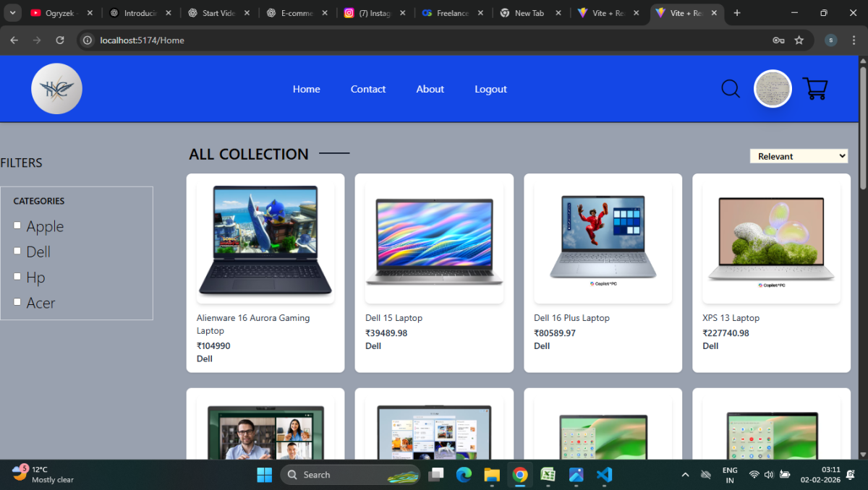Show hidden system tray icons
The width and height of the screenshot is (868, 490).
point(685,475)
